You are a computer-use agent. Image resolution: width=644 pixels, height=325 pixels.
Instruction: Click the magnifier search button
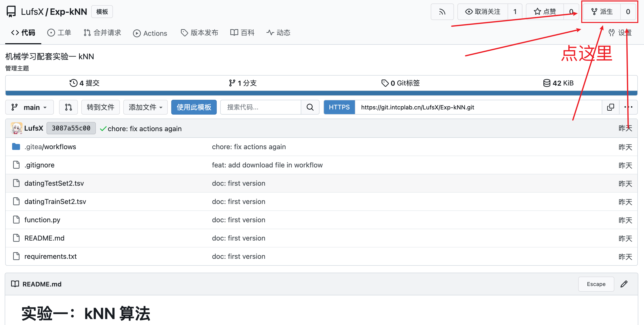[310, 107]
